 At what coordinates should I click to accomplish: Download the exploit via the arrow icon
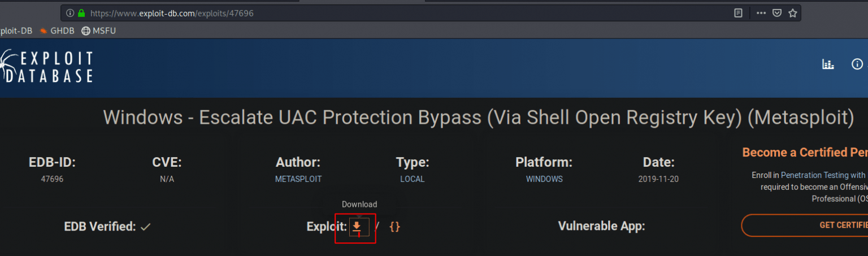click(x=357, y=227)
